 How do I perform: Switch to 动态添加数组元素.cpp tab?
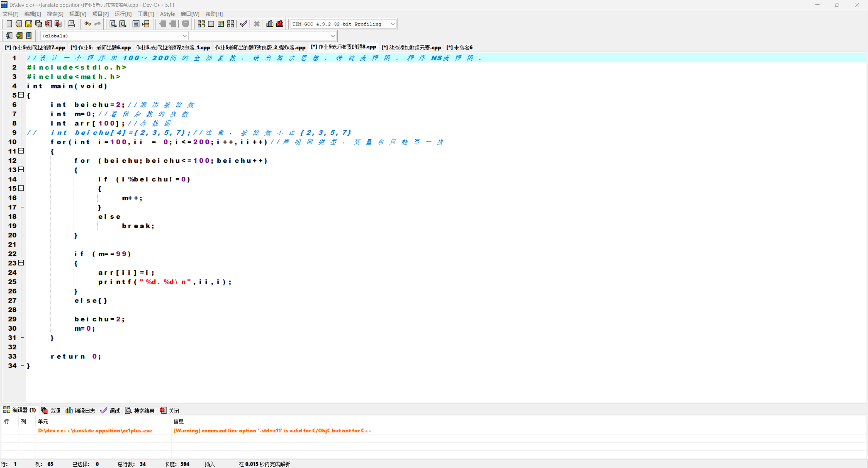coord(411,47)
